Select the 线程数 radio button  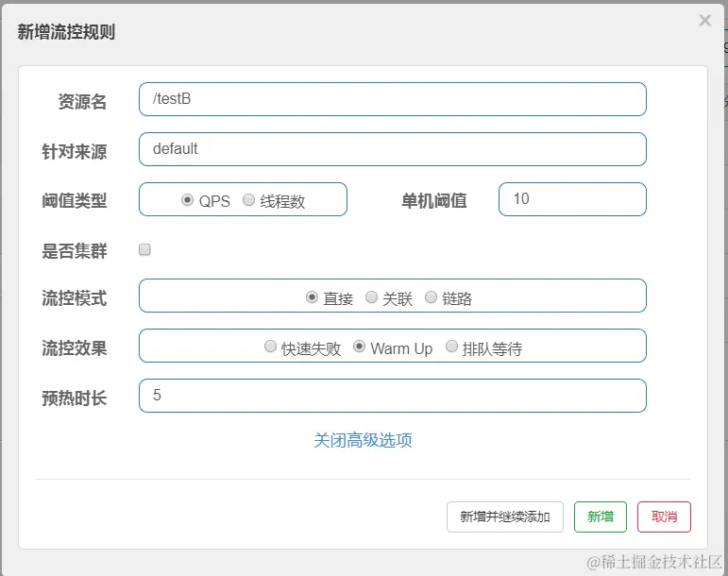pos(249,200)
